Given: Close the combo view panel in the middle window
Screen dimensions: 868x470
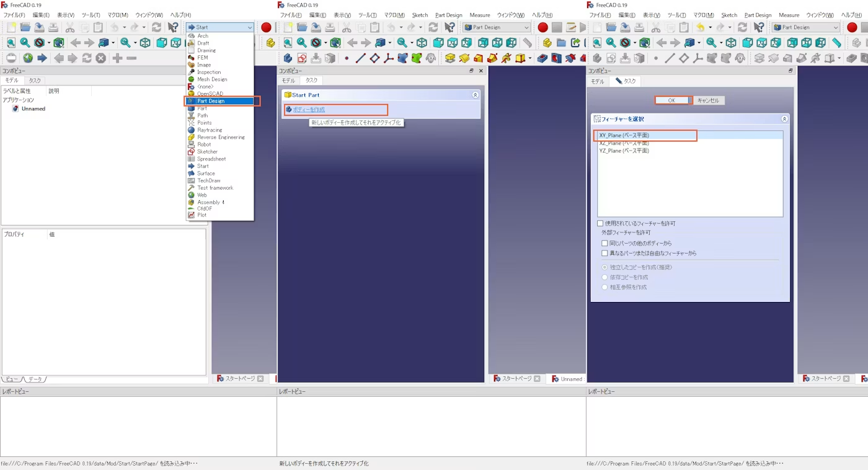Looking at the screenshot, I should coord(480,71).
